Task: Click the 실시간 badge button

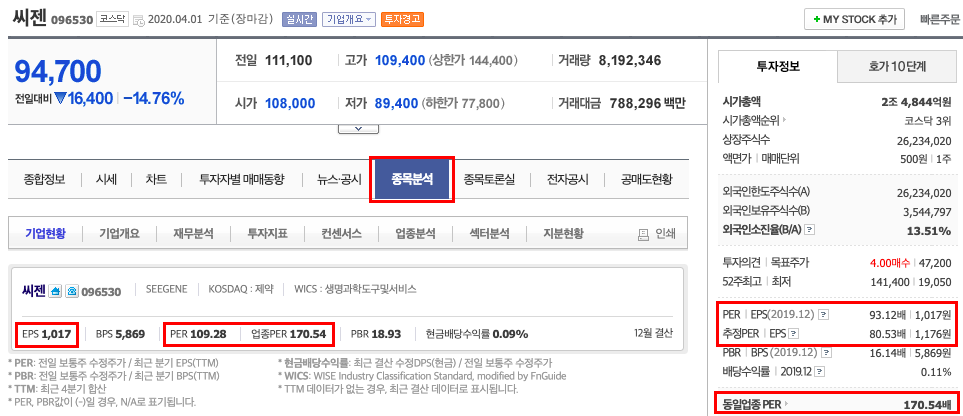Action: pos(299,20)
